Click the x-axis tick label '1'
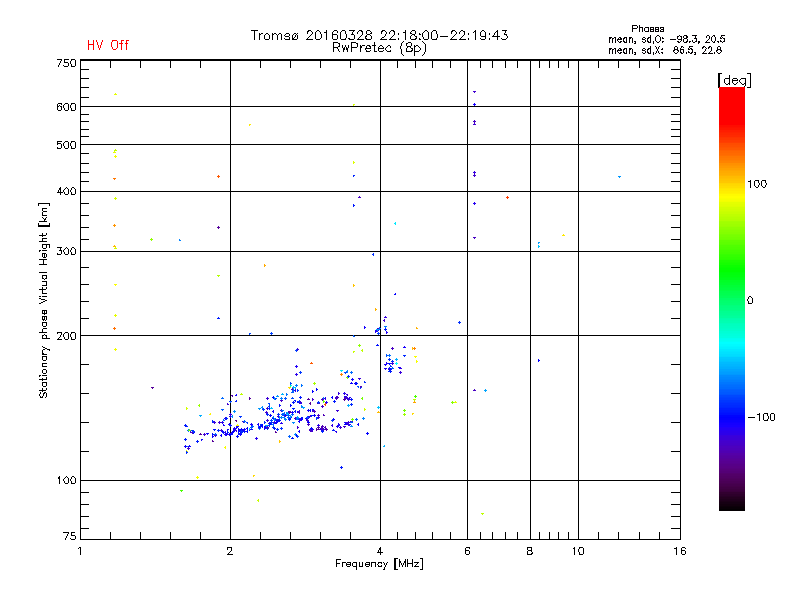Image resolution: width=800 pixels, height=600 pixels. (x=80, y=551)
